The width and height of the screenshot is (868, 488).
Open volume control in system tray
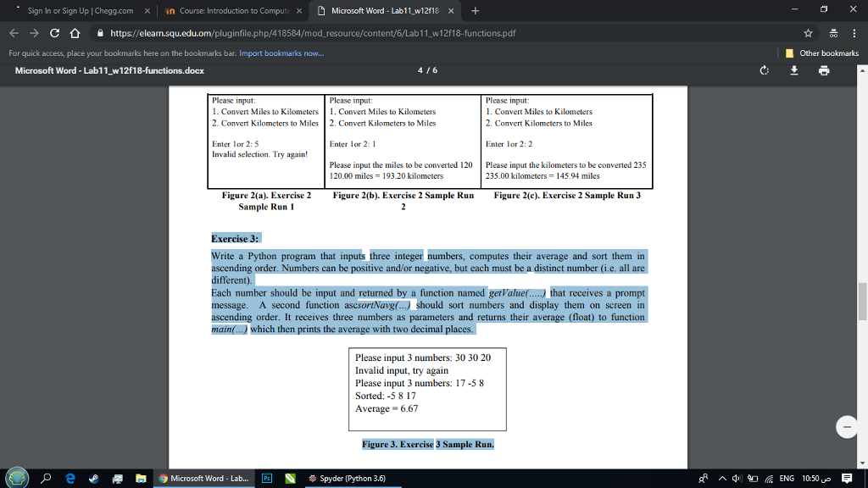point(737,478)
